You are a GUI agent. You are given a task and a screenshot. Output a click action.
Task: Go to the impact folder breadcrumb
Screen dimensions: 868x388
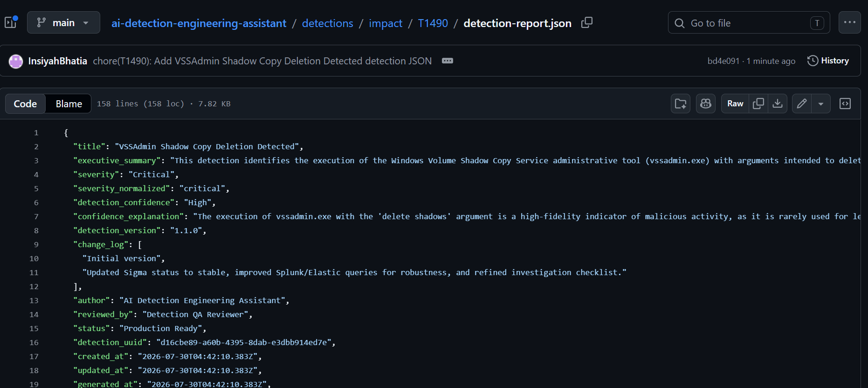(x=386, y=23)
